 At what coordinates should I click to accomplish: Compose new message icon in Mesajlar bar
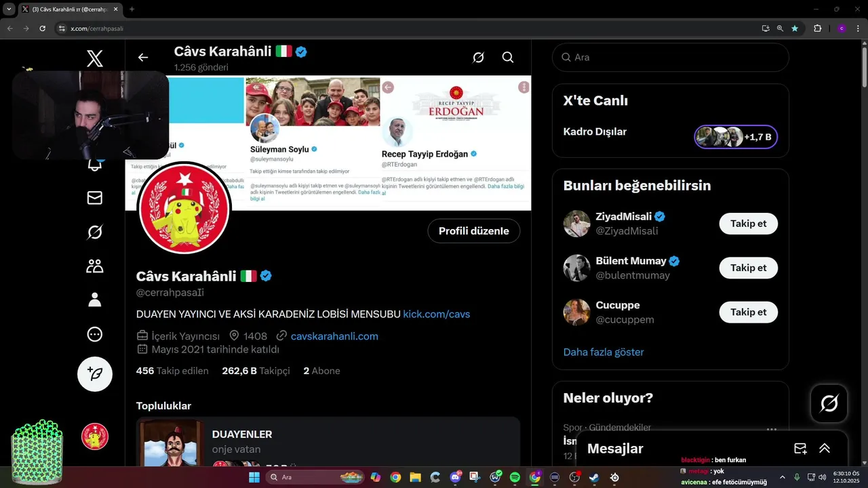click(800, 449)
